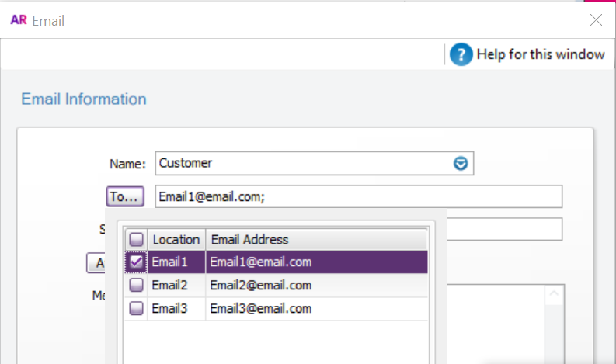
Task: Uncheck the Email1 row checkbox
Action: pyautogui.click(x=136, y=262)
